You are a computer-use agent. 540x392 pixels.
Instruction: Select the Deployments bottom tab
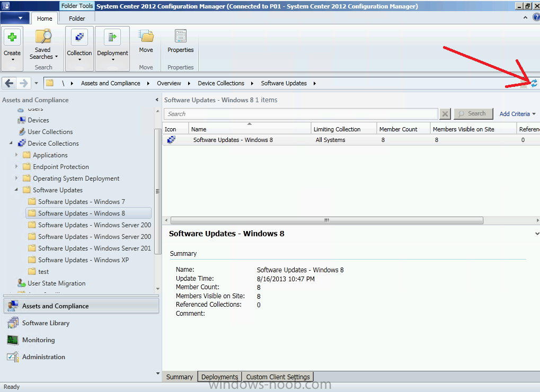[x=220, y=377]
